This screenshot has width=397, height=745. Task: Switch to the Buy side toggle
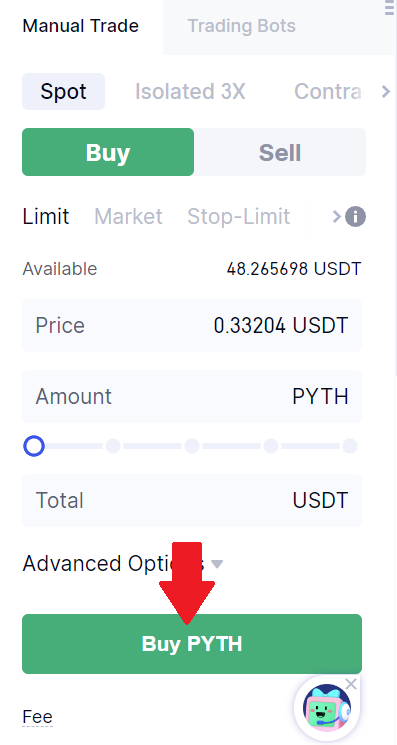pyautogui.click(x=108, y=152)
